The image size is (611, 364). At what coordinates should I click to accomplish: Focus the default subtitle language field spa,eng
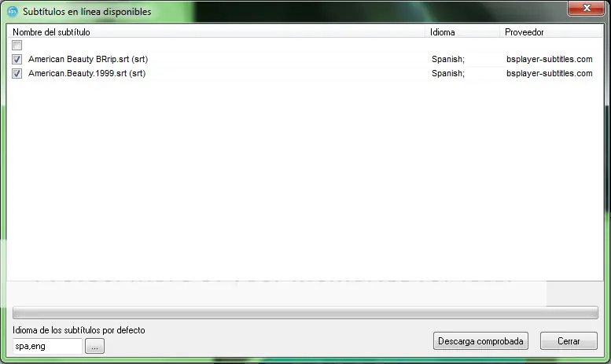point(47,346)
